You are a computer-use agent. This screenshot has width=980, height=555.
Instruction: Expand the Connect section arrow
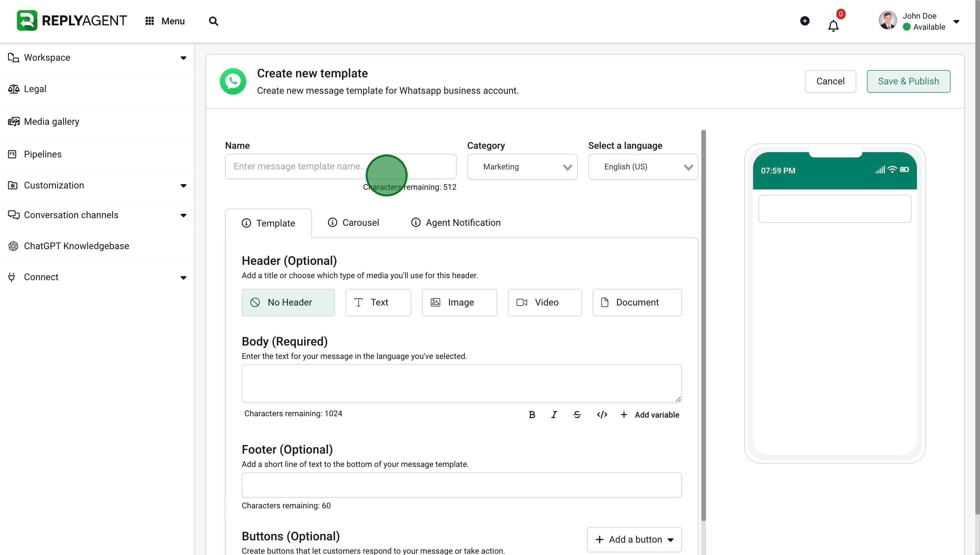tap(183, 277)
